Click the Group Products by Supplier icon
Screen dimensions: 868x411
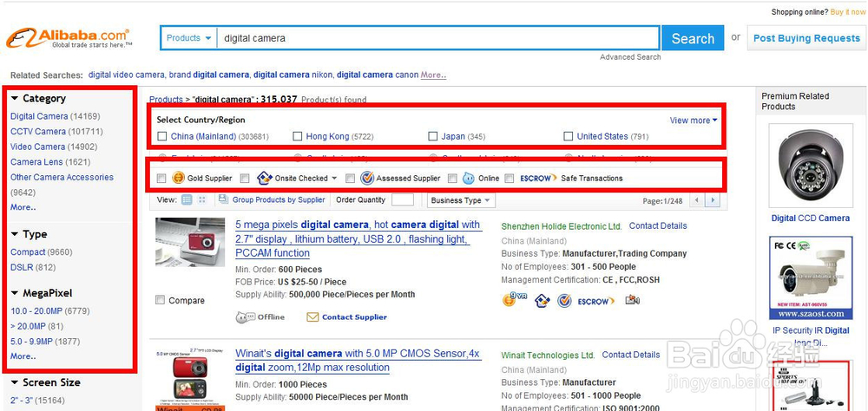point(223,199)
